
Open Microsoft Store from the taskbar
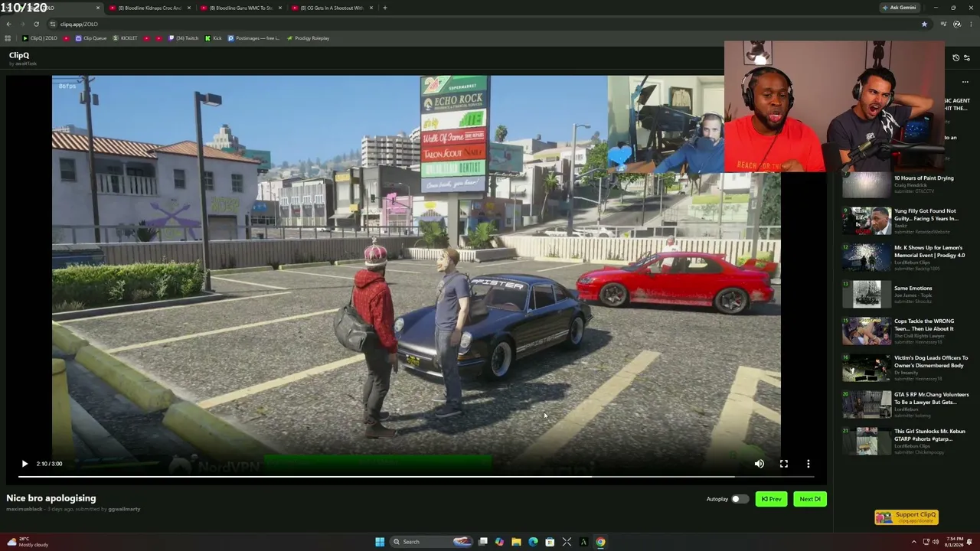point(550,542)
